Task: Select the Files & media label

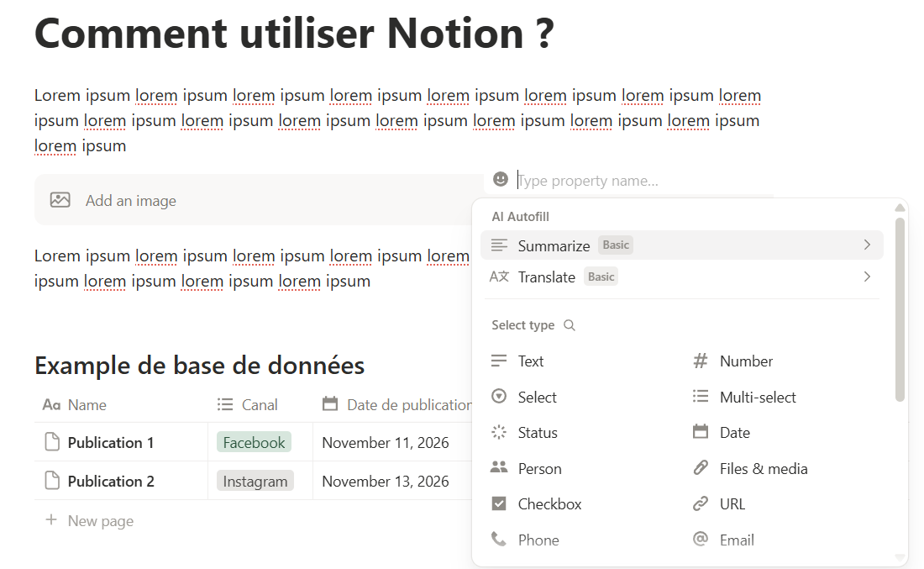Action: 764,469
